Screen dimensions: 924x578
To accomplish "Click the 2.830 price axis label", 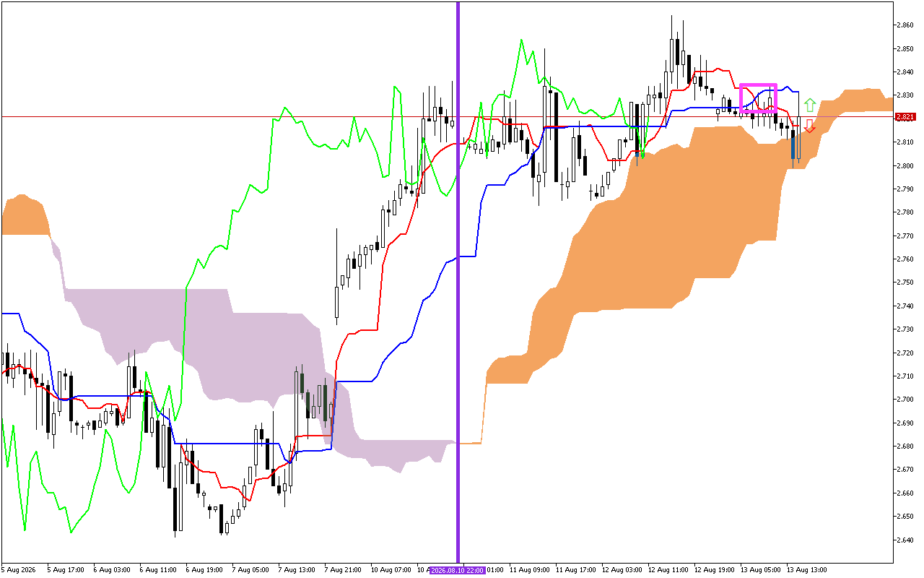I will pos(905,95).
